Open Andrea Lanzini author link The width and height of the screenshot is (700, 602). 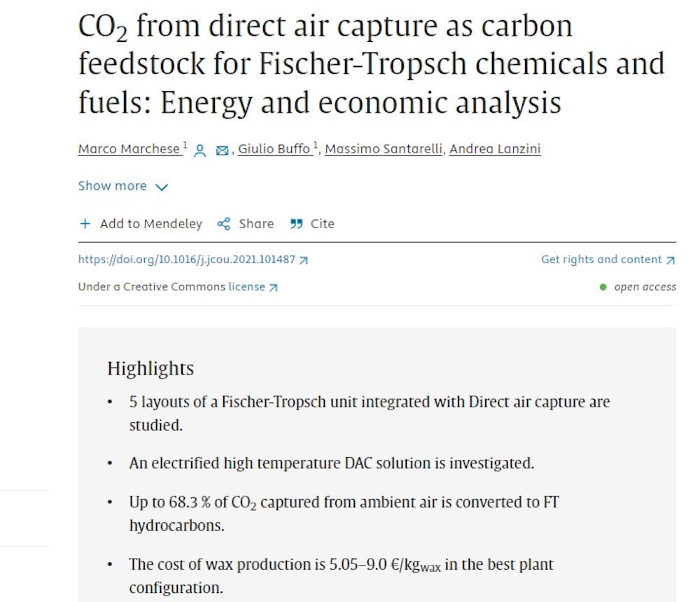coord(495,148)
